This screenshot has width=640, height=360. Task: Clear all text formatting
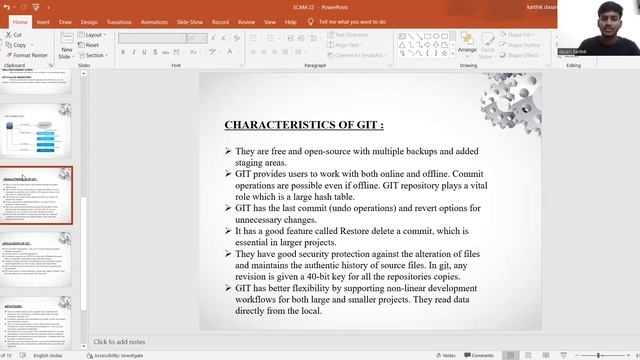(x=236, y=38)
